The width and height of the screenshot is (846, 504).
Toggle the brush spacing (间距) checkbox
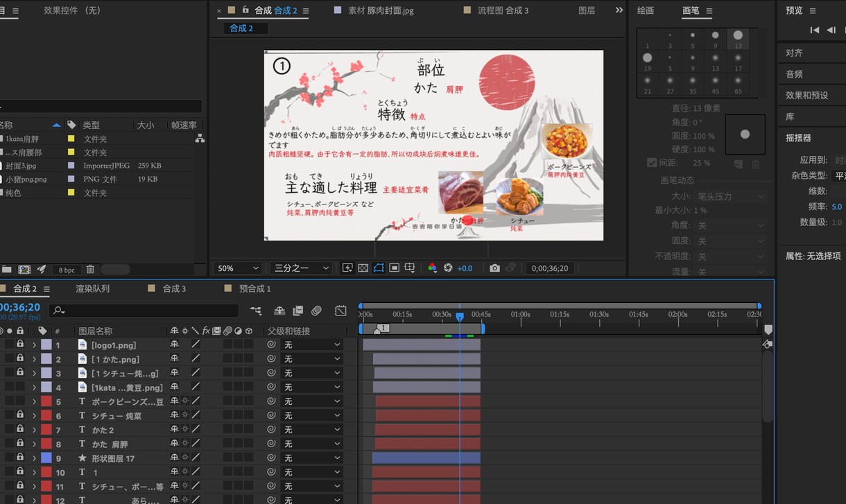tap(652, 163)
